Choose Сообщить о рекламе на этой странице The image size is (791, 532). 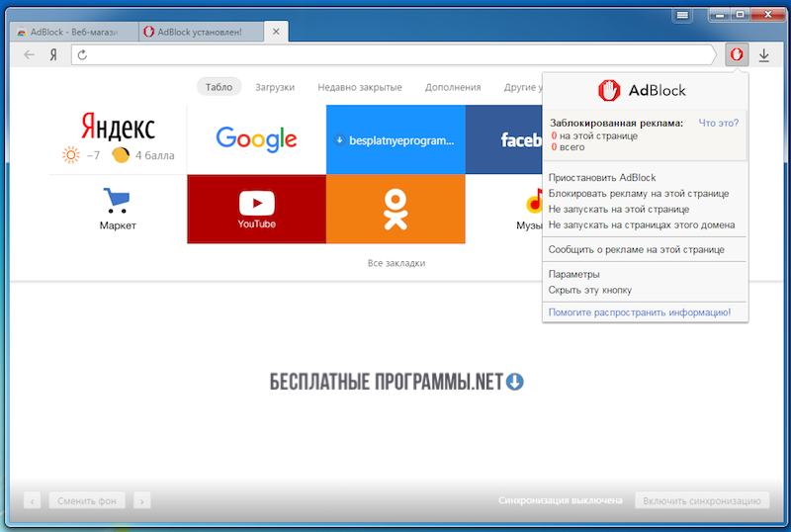click(636, 249)
